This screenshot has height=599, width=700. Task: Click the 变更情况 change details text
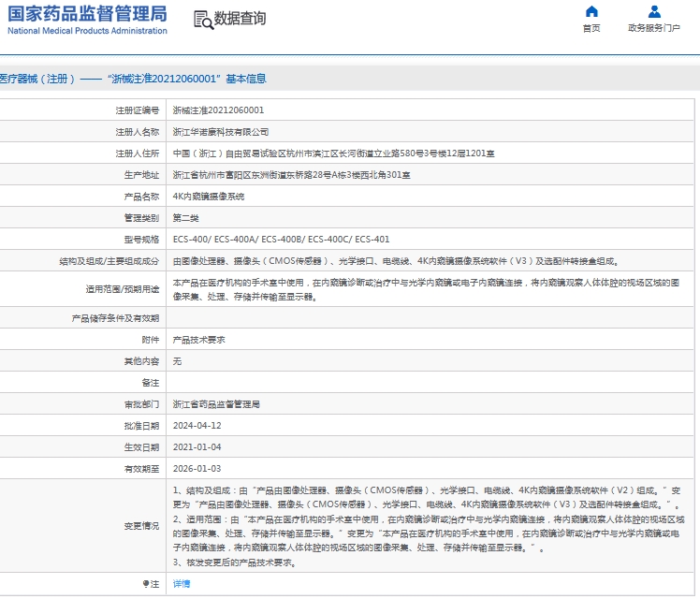pos(428,526)
